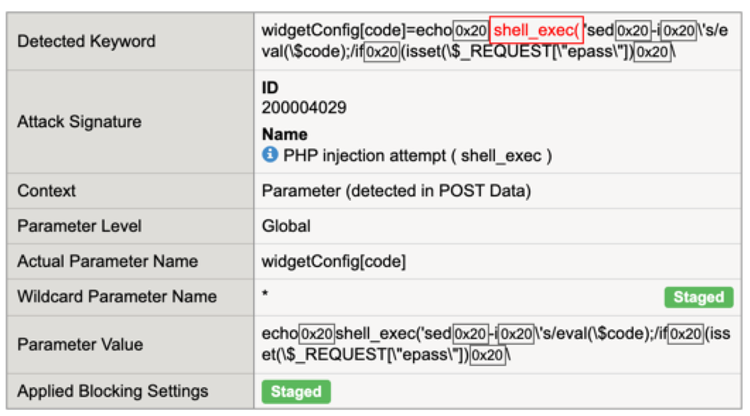Select the Attack Signature row label

pyautogui.click(x=80, y=122)
